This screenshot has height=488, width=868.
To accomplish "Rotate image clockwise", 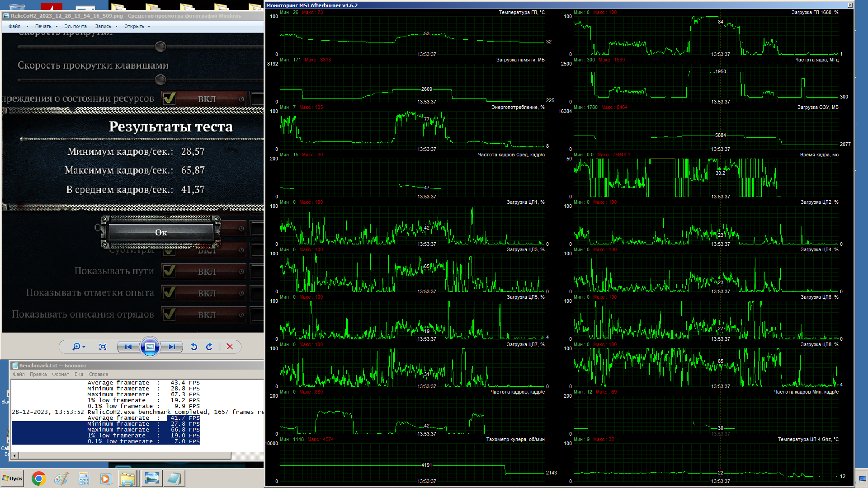I will (x=209, y=347).
